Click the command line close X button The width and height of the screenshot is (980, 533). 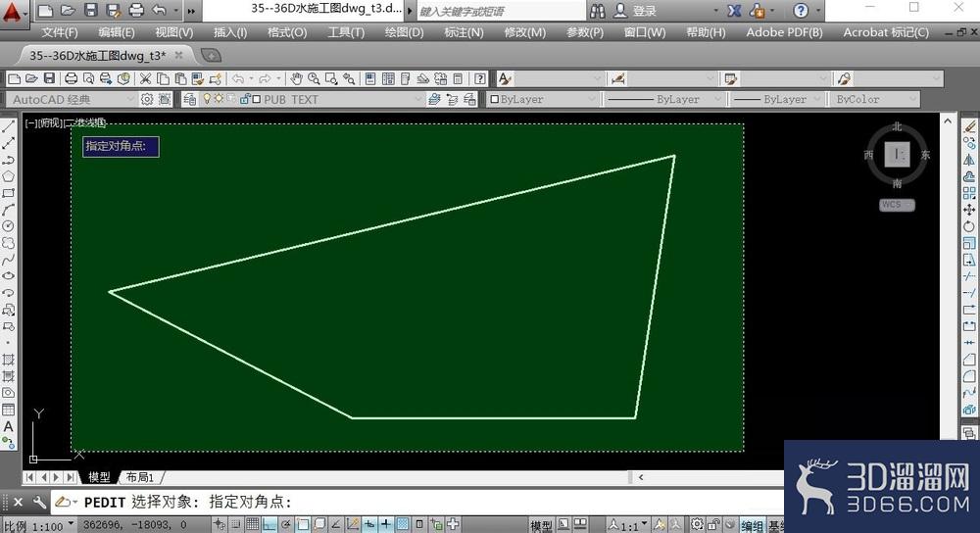pyautogui.click(x=18, y=502)
